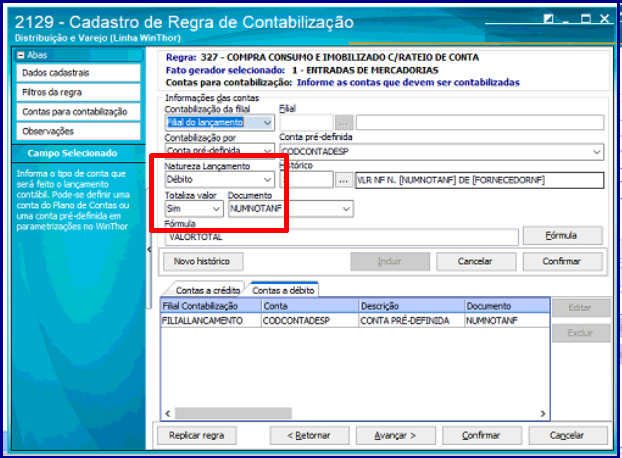
Task: Open the Contas para contabilização tab
Action: point(78,112)
